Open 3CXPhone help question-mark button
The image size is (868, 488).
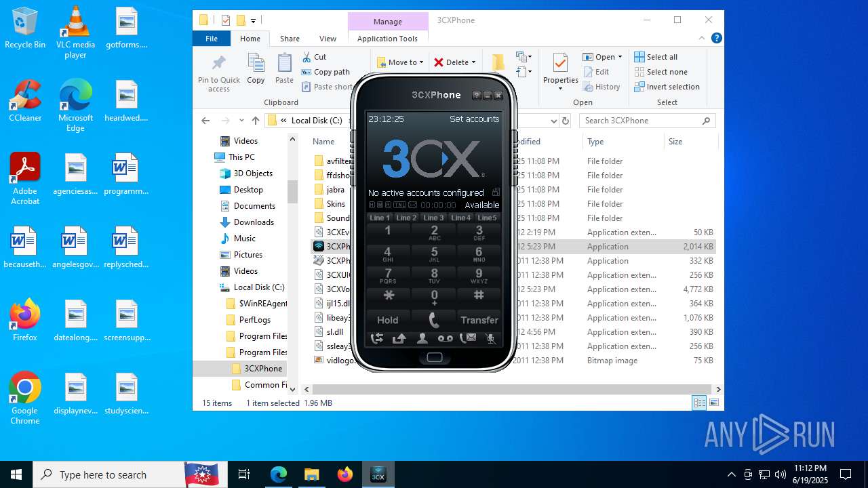477,96
